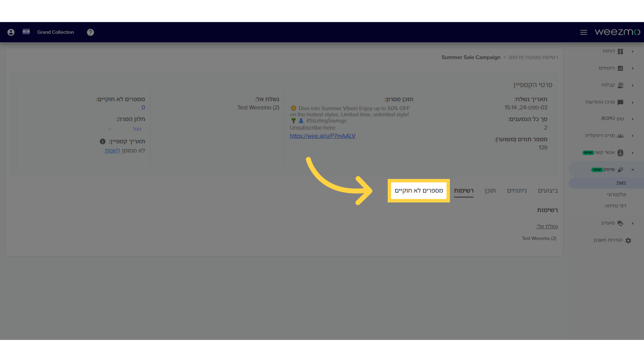Viewport: 644px width, 362px height.
Task: Click the sent date 03-ספט-24, 15:14
Action: 526,108
